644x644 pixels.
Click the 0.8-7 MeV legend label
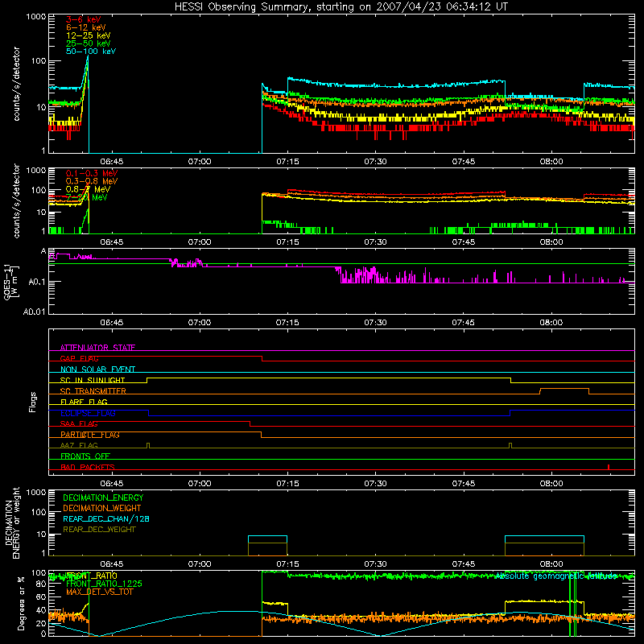pyautogui.click(x=88, y=189)
